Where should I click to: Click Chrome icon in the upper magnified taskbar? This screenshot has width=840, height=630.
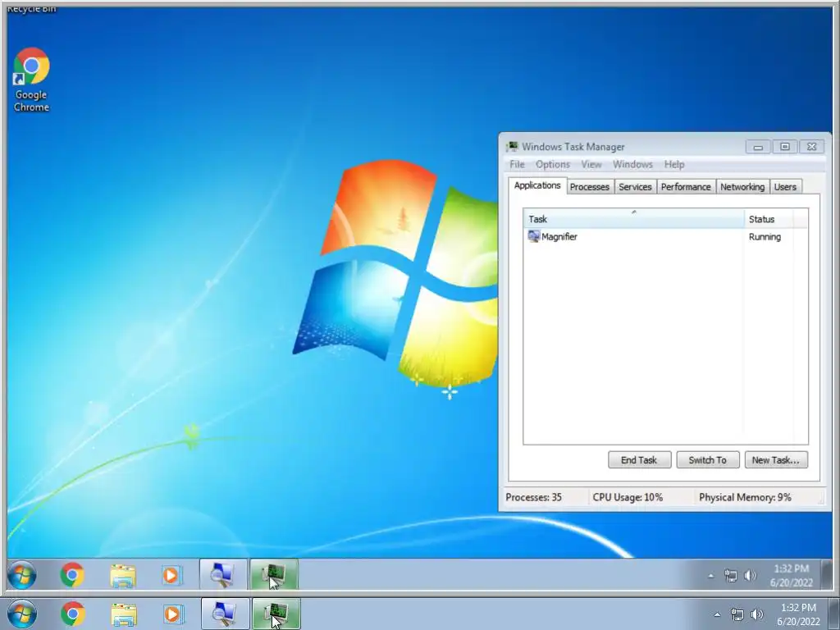[x=72, y=575]
